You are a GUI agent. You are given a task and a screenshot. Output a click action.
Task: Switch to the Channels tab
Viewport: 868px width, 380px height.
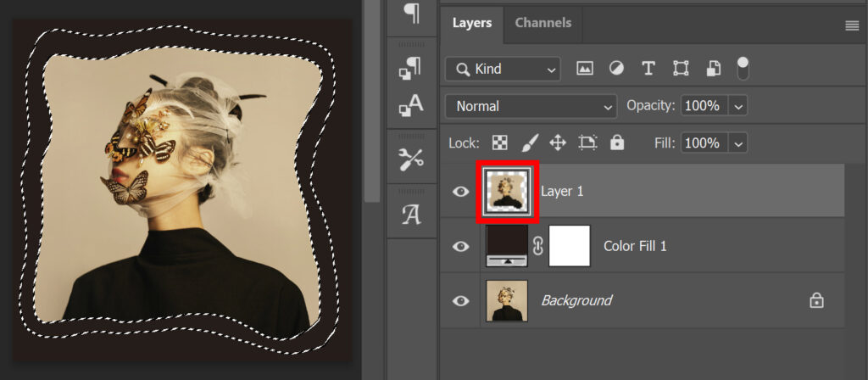pyautogui.click(x=542, y=23)
